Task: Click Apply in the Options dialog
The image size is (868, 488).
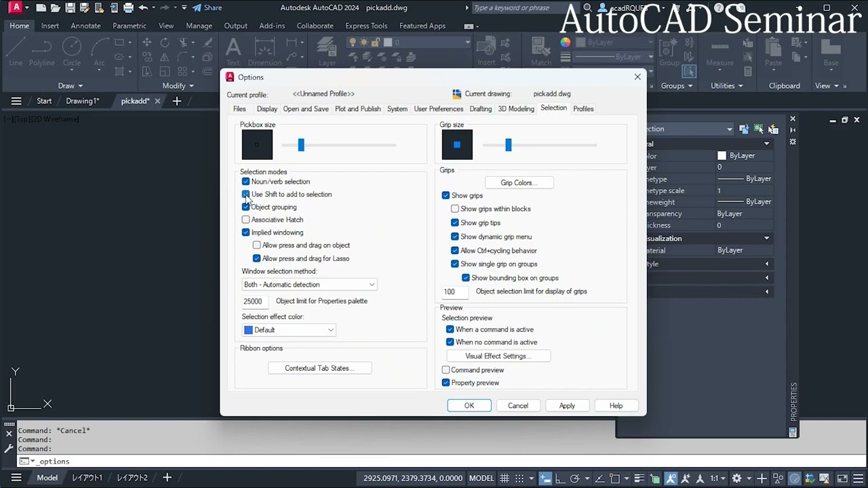Action: click(x=567, y=405)
